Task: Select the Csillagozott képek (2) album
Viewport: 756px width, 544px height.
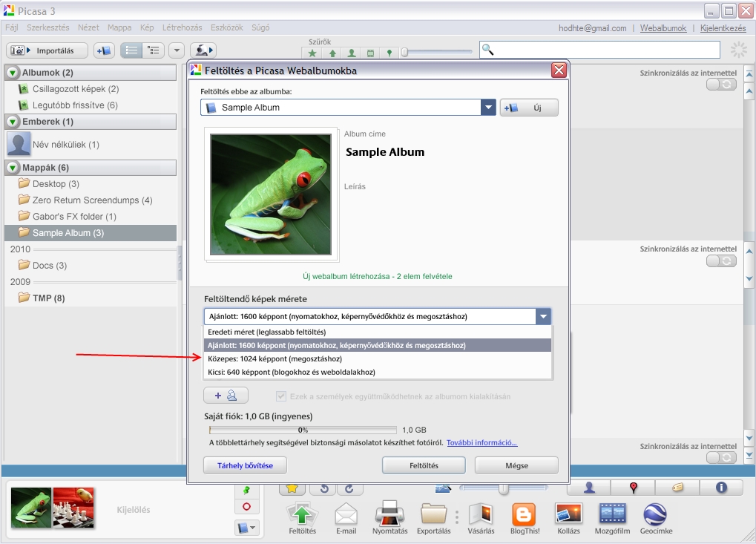Action: [x=75, y=89]
